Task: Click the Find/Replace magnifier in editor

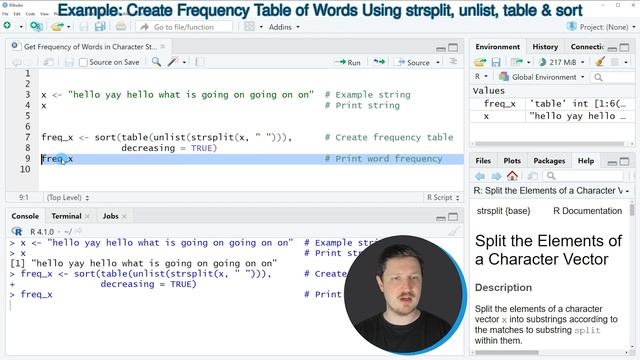Action: (x=156, y=62)
